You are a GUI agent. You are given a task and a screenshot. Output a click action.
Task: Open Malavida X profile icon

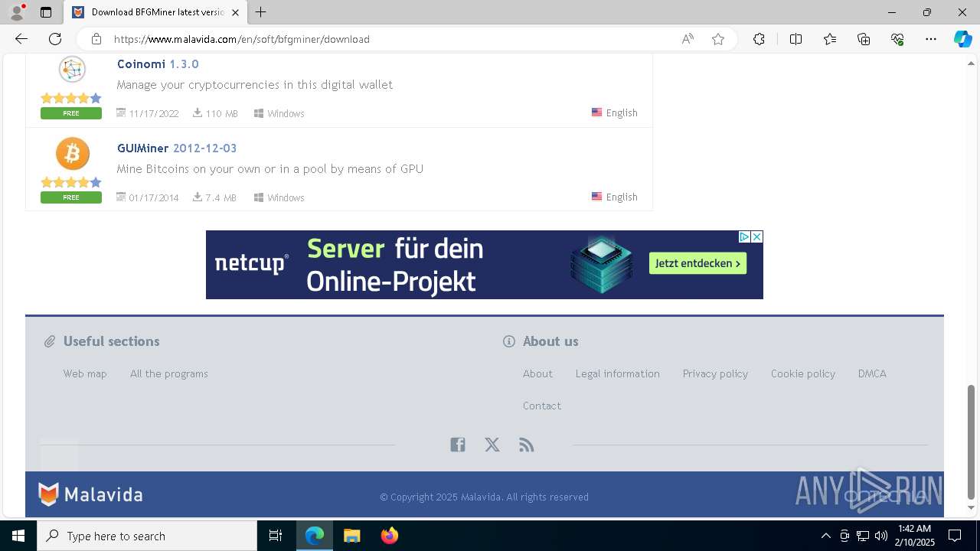(492, 445)
